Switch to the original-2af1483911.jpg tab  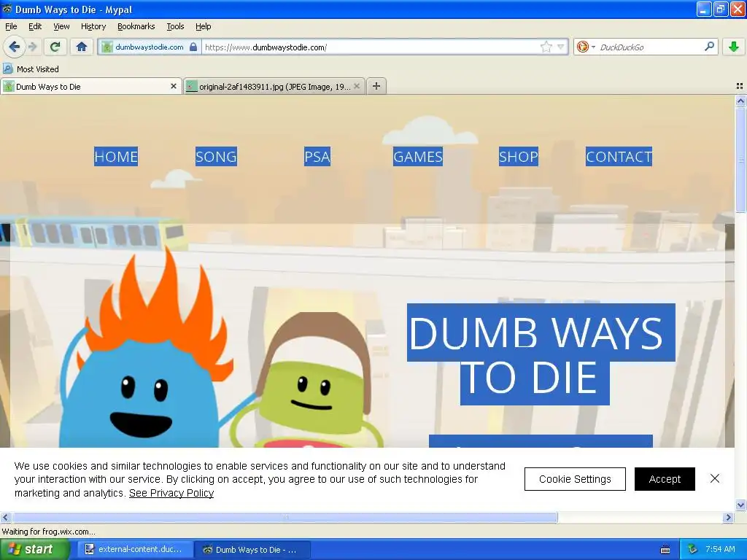[274, 86]
